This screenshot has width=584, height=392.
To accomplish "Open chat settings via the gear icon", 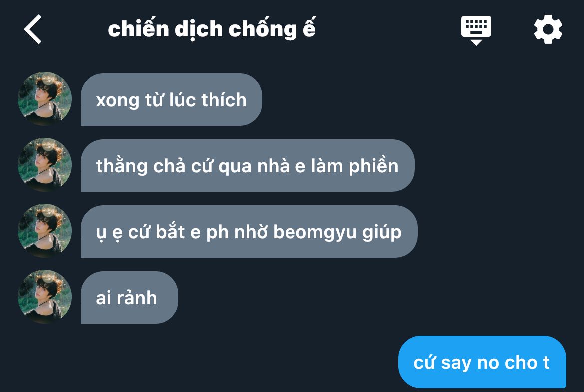I will (x=548, y=29).
